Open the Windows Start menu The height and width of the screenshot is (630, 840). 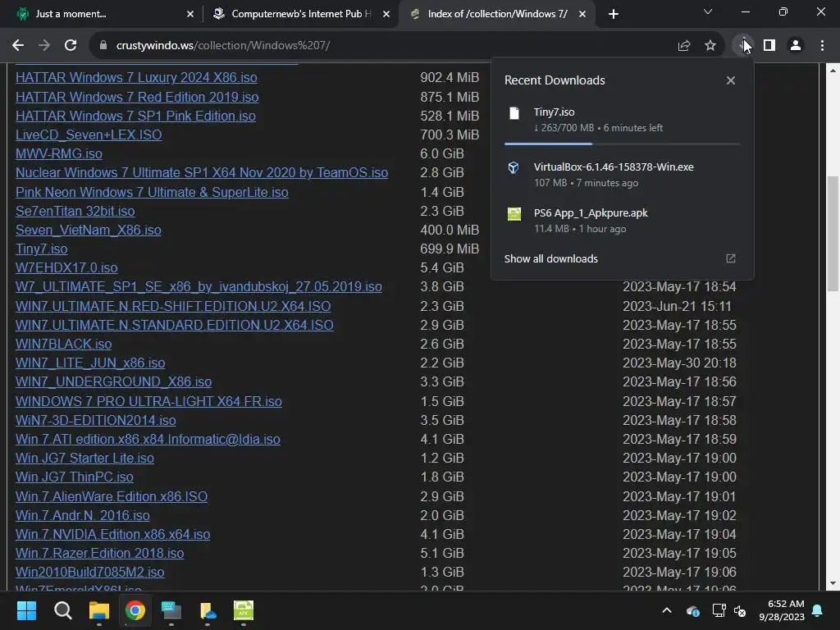tap(26, 610)
